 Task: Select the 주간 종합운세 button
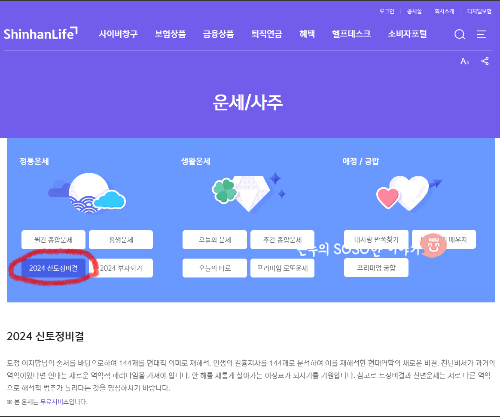click(282, 239)
